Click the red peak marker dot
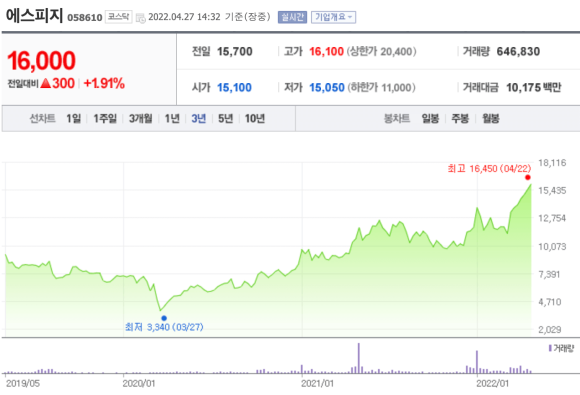 click(x=528, y=178)
